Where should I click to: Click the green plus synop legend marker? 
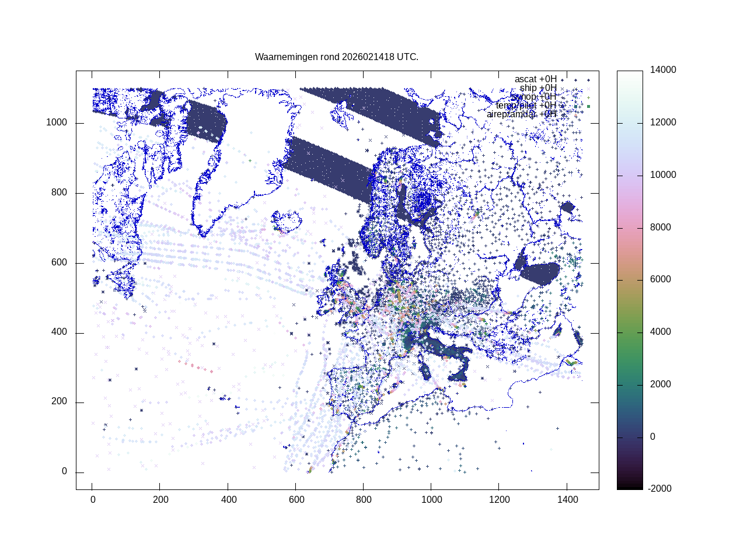coord(588,97)
